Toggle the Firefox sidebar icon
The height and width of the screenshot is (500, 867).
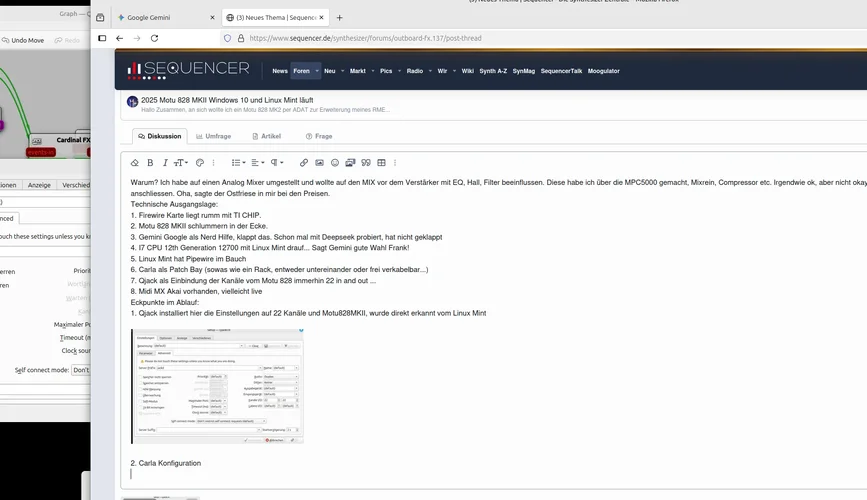[102, 38]
